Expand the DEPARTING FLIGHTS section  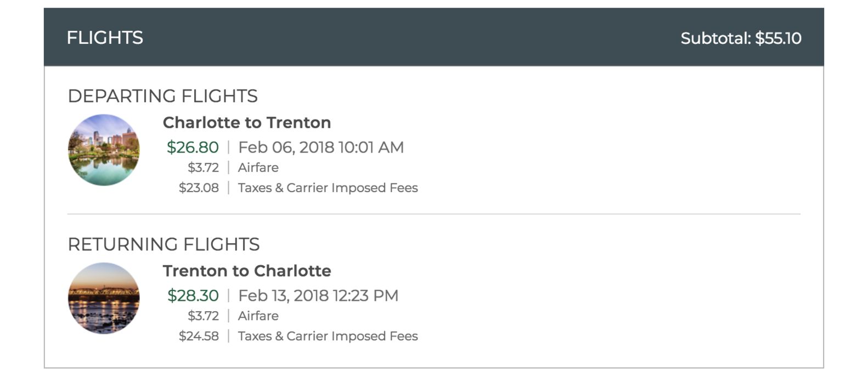pos(163,96)
